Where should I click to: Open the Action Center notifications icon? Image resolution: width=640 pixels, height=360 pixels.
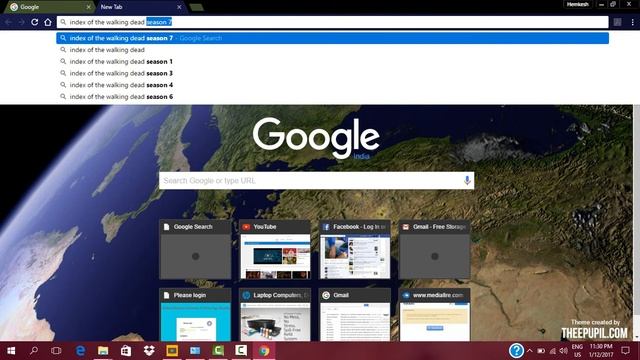625,351
